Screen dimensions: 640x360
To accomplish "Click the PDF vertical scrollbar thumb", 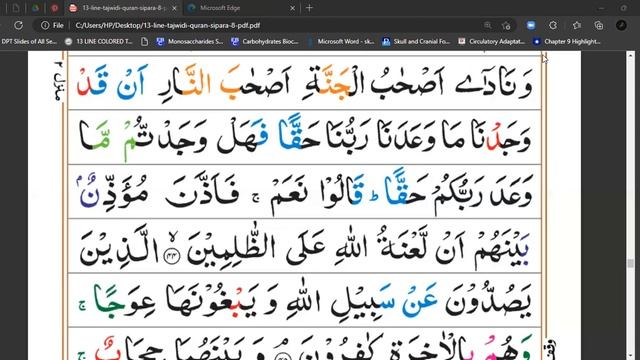I will point(631,263).
